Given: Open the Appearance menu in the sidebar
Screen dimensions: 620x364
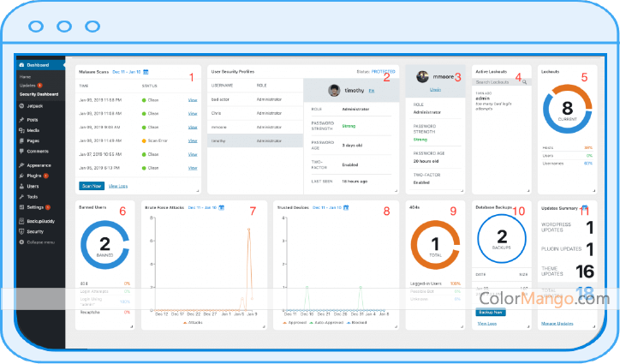Looking at the screenshot, I should click(x=39, y=165).
